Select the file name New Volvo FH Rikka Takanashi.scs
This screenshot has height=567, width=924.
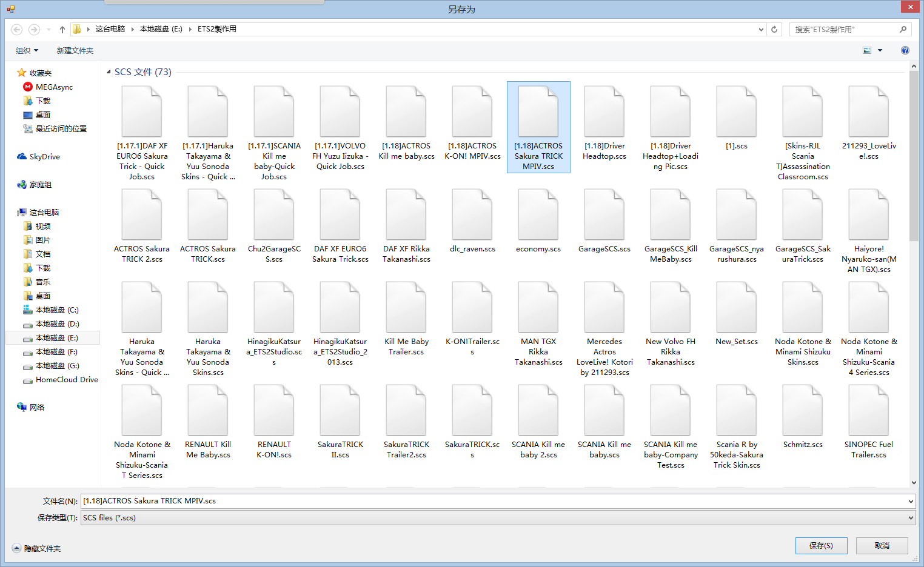671,352
